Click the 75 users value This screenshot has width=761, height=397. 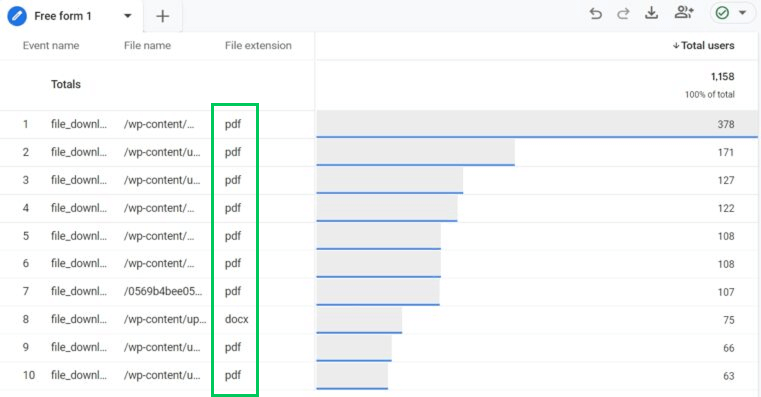point(728,320)
